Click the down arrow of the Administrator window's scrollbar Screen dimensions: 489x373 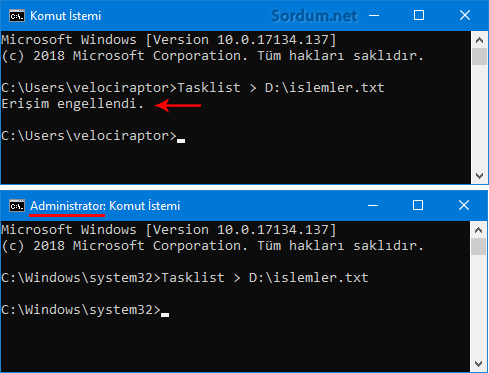(478, 364)
